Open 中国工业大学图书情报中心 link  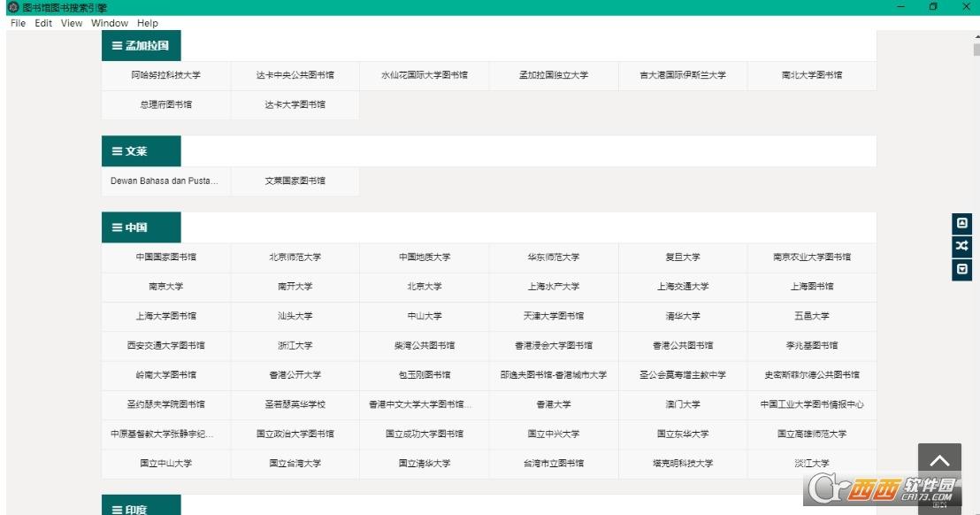(812, 404)
